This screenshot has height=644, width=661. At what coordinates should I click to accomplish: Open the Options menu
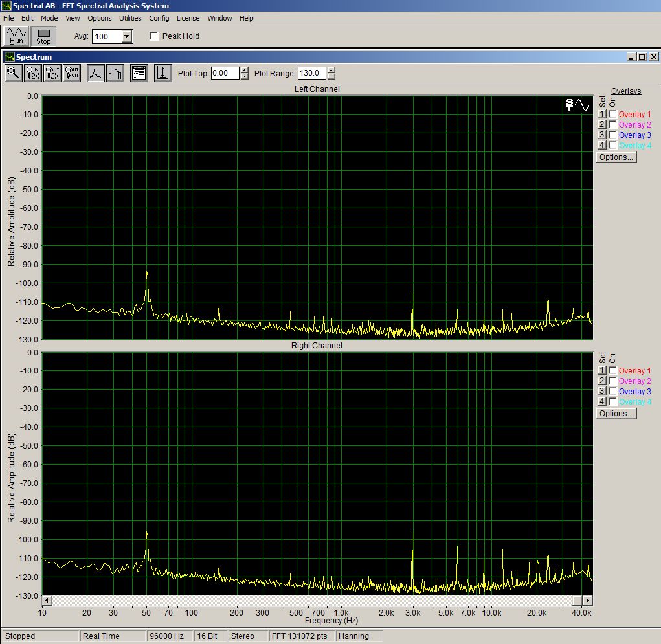(100, 18)
